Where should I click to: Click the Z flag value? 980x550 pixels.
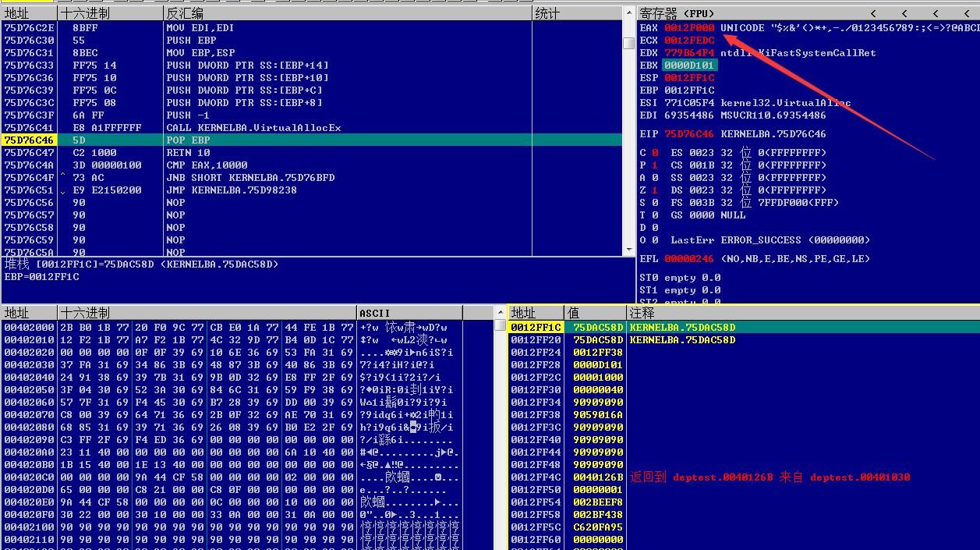pyautogui.click(x=655, y=190)
